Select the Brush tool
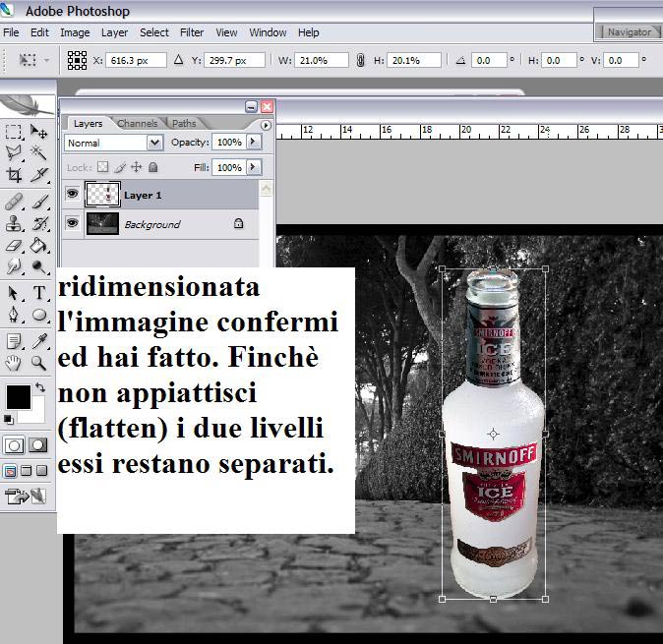 coord(39,202)
